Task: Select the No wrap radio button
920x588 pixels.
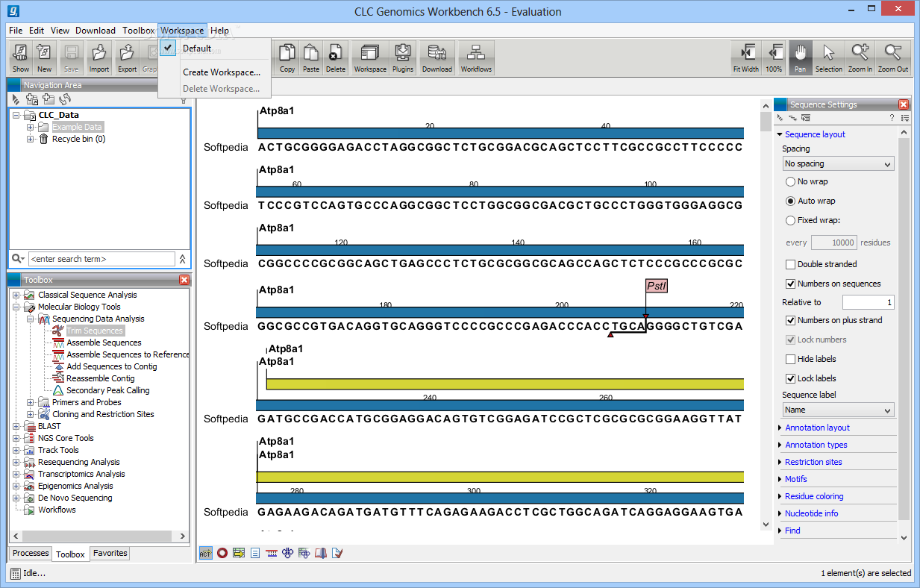Action: click(790, 181)
